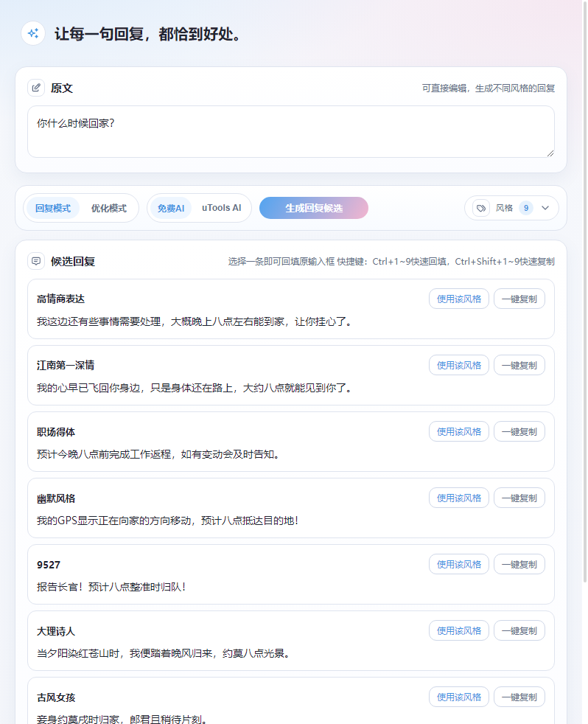Click into the 原文 text input box

point(290,131)
